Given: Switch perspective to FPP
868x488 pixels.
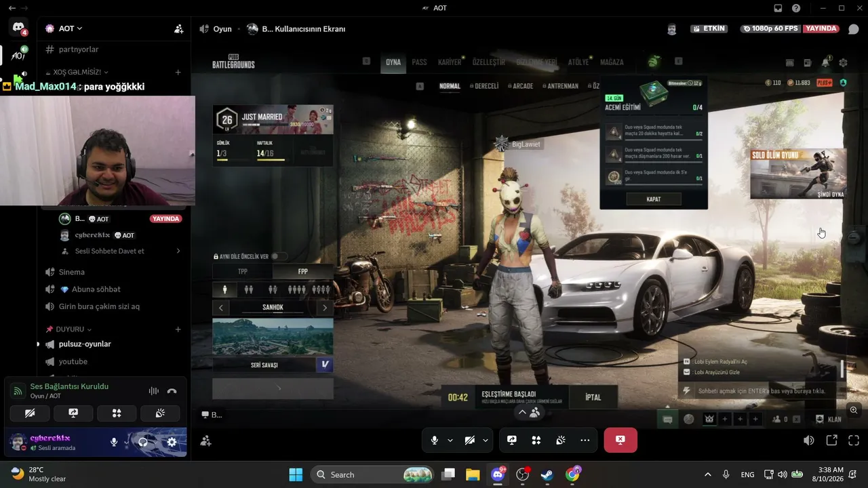Looking at the screenshot, I should tap(303, 272).
